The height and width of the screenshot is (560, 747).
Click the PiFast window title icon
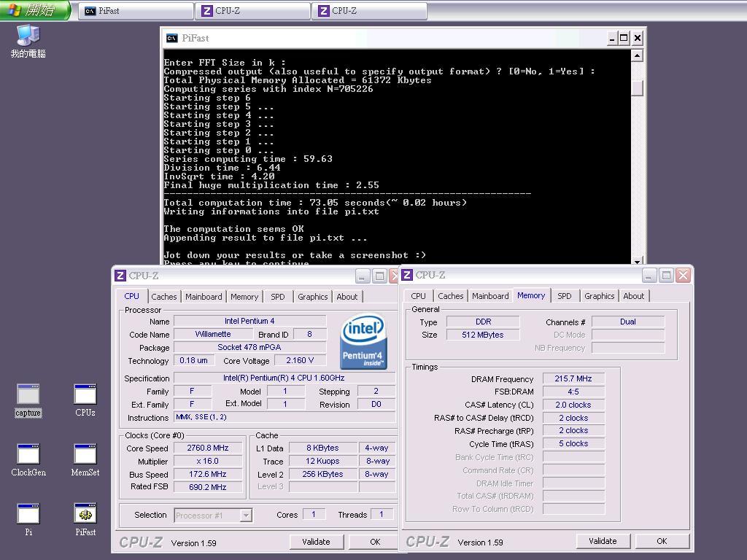coord(171,38)
